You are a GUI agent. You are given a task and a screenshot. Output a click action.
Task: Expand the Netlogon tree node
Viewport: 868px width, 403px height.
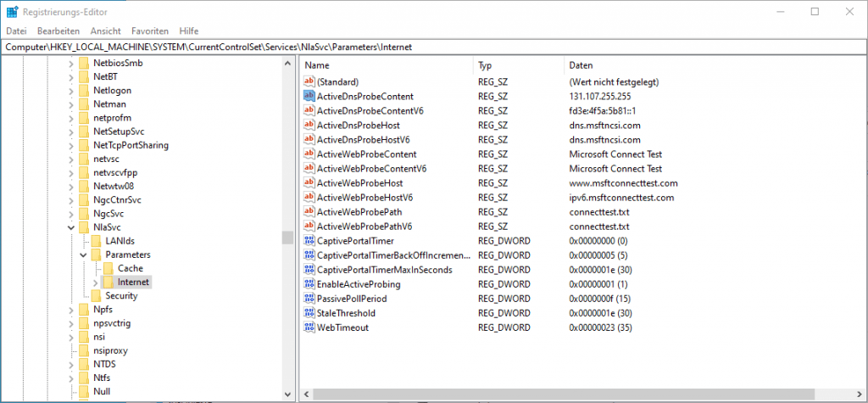pyautogui.click(x=71, y=90)
